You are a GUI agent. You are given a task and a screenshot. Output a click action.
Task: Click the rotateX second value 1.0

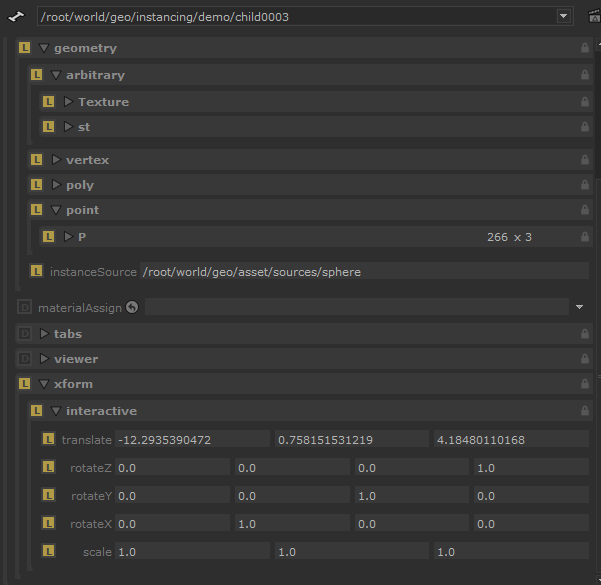click(x=292, y=523)
